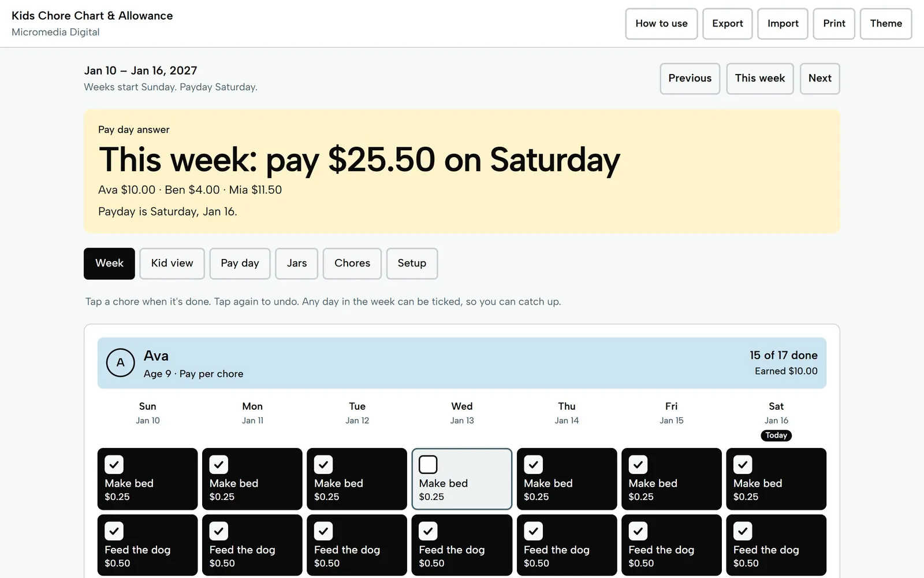Click the '15 of 17 done' text
924x578 pixels.
click(784, 355)
